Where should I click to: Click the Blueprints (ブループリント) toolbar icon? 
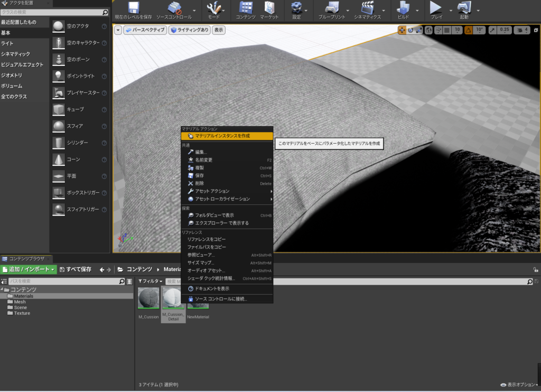click(332, 7)
